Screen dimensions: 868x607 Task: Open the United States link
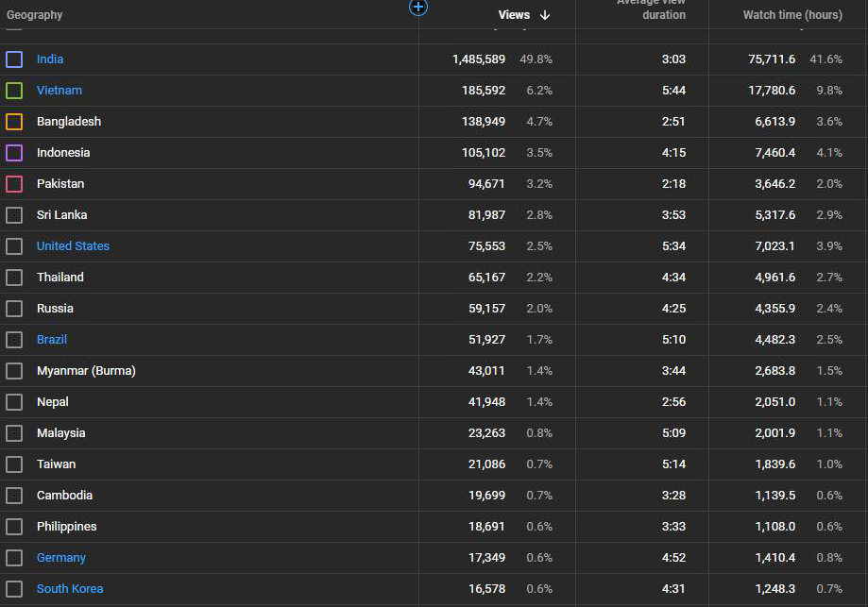pyautogui.click(x=73, y=246)
